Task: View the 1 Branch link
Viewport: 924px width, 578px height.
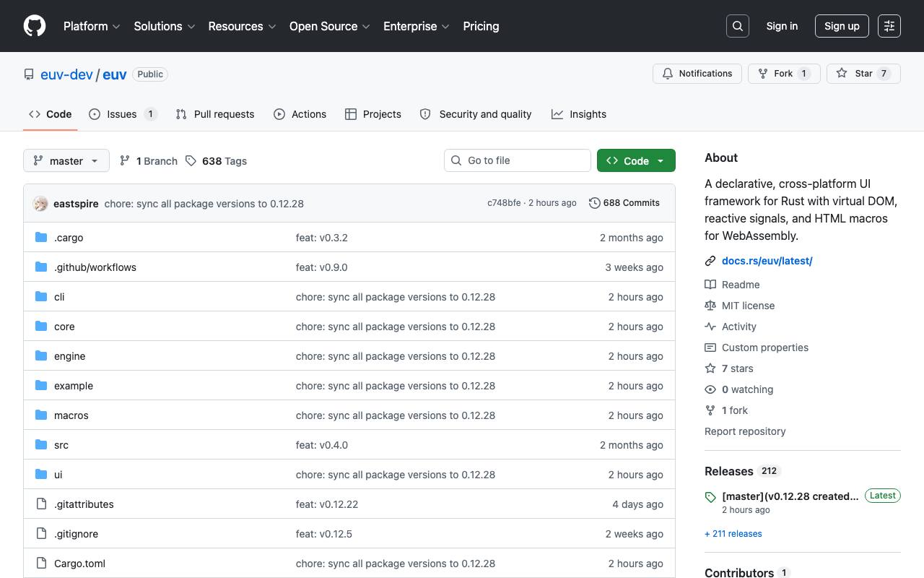Action: (x=149, y=161)
